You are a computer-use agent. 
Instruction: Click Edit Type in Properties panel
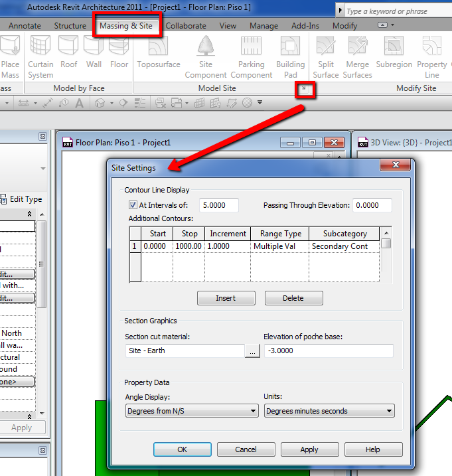[x=21, y=199]
